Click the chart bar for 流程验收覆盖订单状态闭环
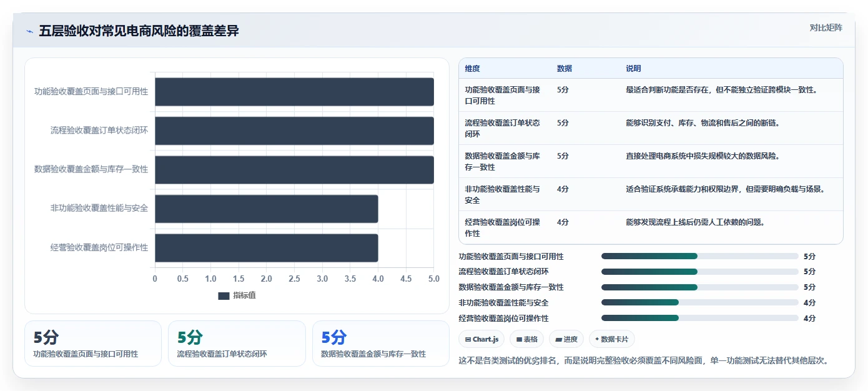Screen dimensions: 868x391 pos(294,131)
